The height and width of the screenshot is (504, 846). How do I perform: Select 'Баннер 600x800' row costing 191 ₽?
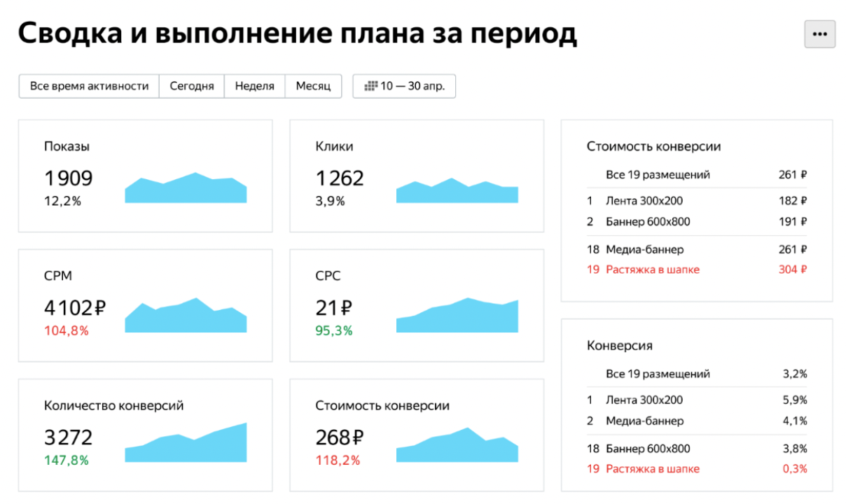(697, 222)
